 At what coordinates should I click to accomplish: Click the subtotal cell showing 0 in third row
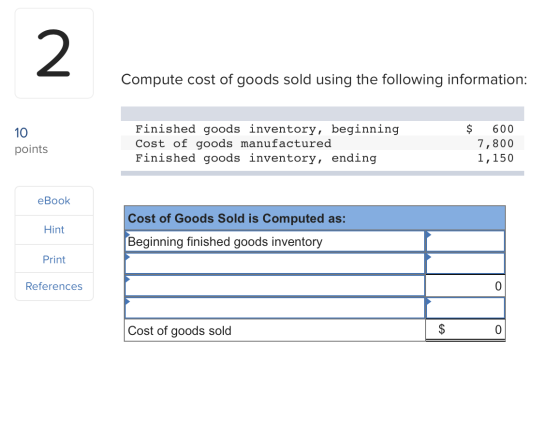(x=465, y=286)
